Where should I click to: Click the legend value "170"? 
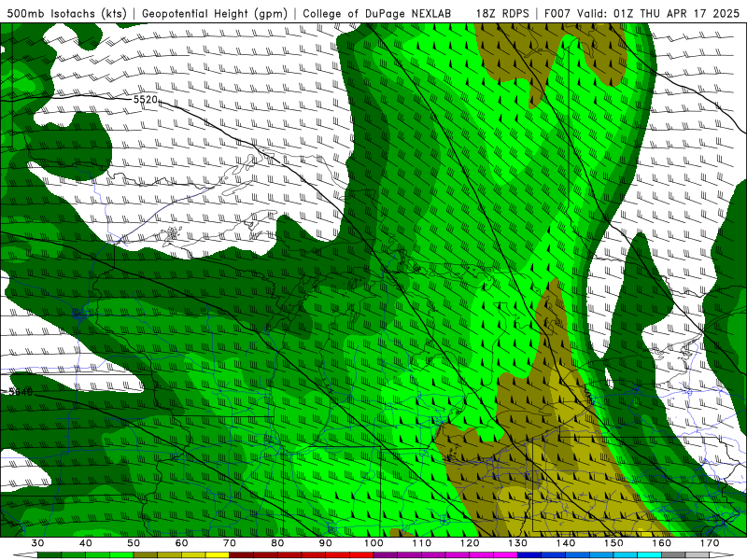coord(710,543)
